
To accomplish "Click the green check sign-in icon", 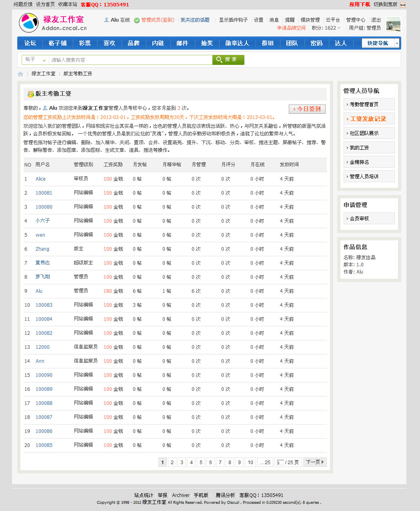I will tap(137, 20).
